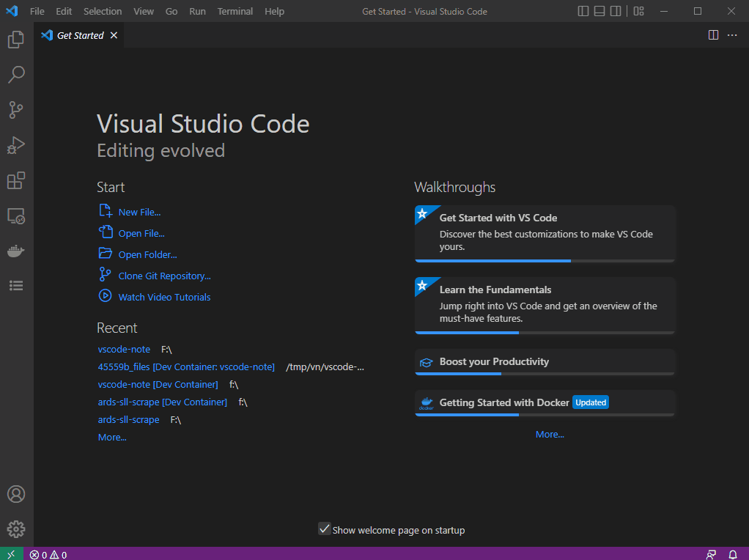
Task: Click More... under Walkthroughs
Action: [x=550, y=435]
